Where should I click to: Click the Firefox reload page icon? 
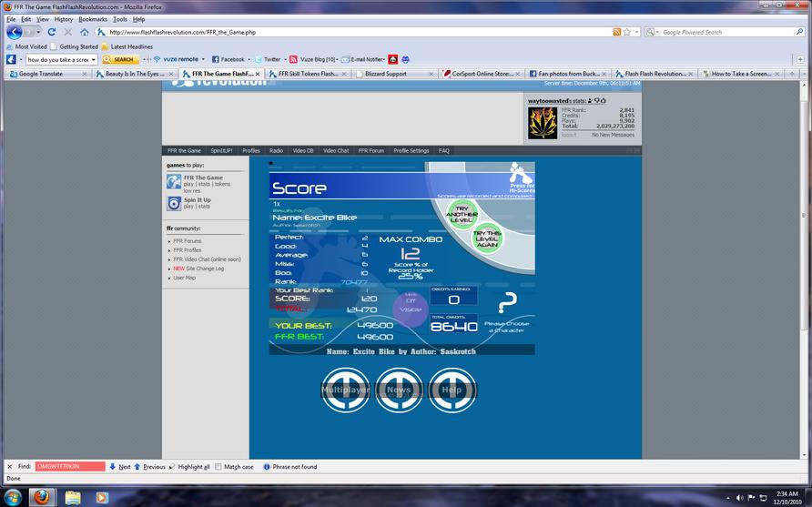(52, 32)
